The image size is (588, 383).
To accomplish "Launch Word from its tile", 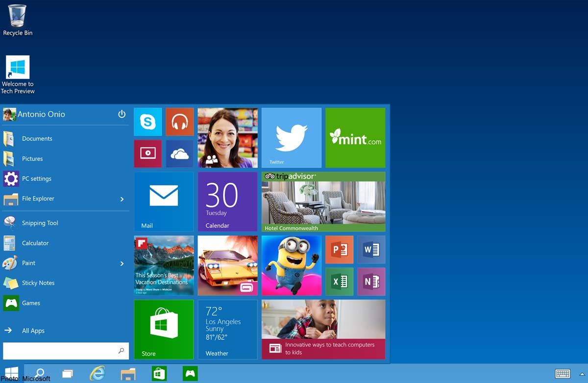I will point(371,250).
